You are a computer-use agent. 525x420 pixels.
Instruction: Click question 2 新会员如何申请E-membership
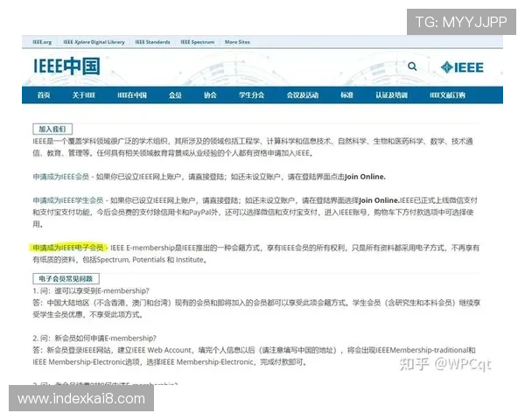(94, 339)
